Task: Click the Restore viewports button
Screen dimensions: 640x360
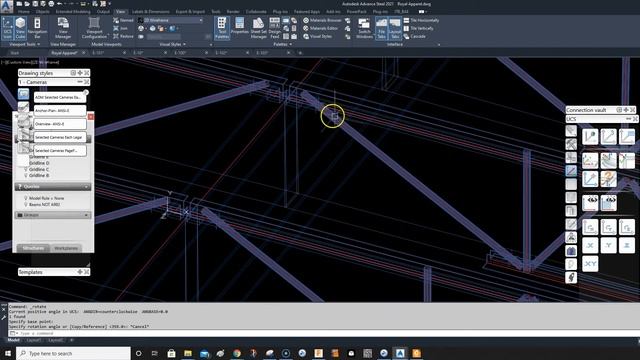Action: (x=123, y=36)
